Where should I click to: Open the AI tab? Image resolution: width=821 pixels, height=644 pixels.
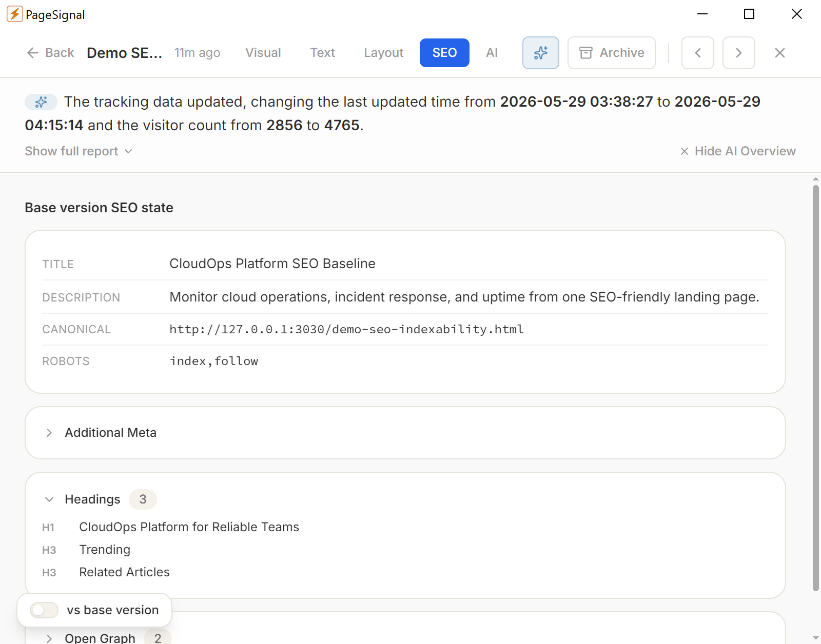pyautogui.click(x=492, y=53)
